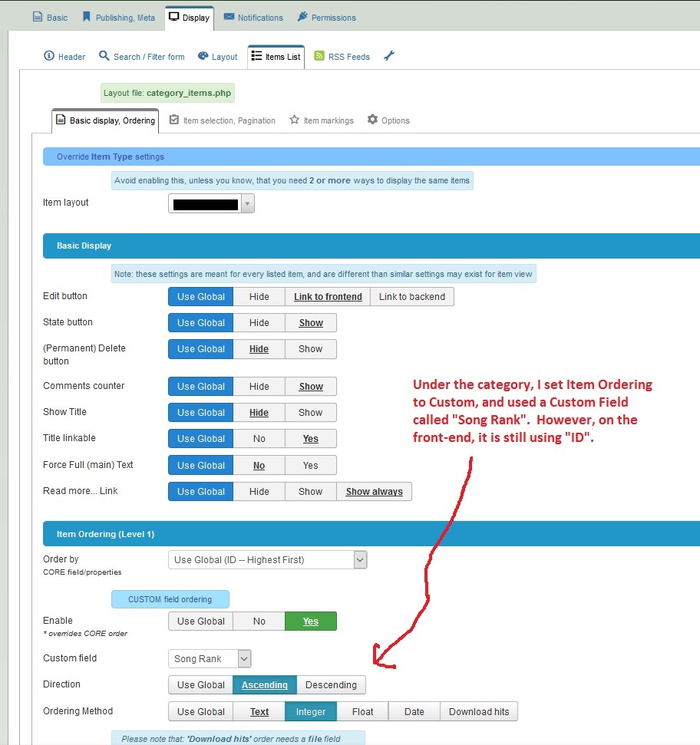The width and height of the screenshot is (700, 745).
Task: Click the Search magnifier icon
Action: coord(104,56)
